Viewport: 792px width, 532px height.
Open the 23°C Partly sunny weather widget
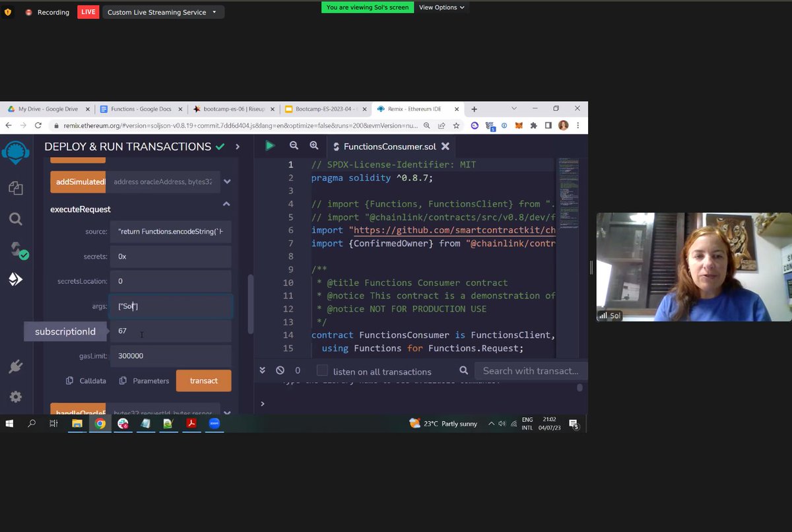coord(444,424)
